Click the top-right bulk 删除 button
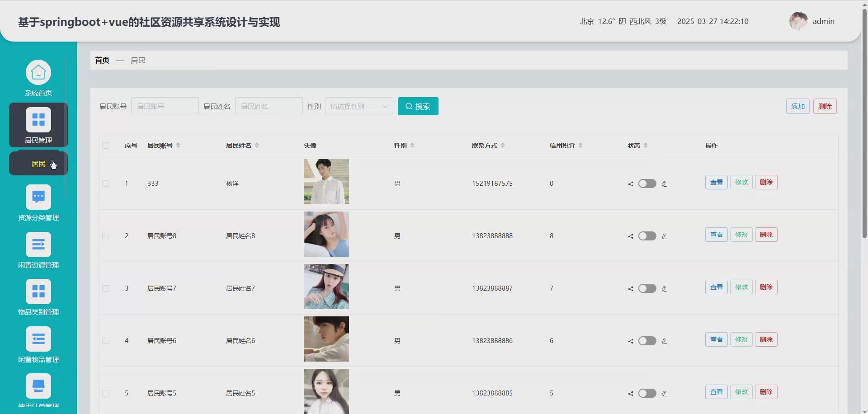868x414 pixels. 825,106
